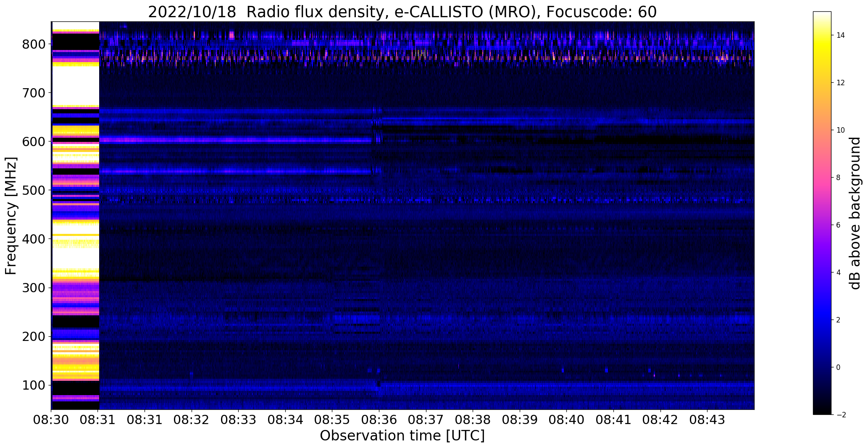Click the 600 tick on the frequency axis
The width and height of the screenshot is (868, 448).
click(x=34, y=141)
